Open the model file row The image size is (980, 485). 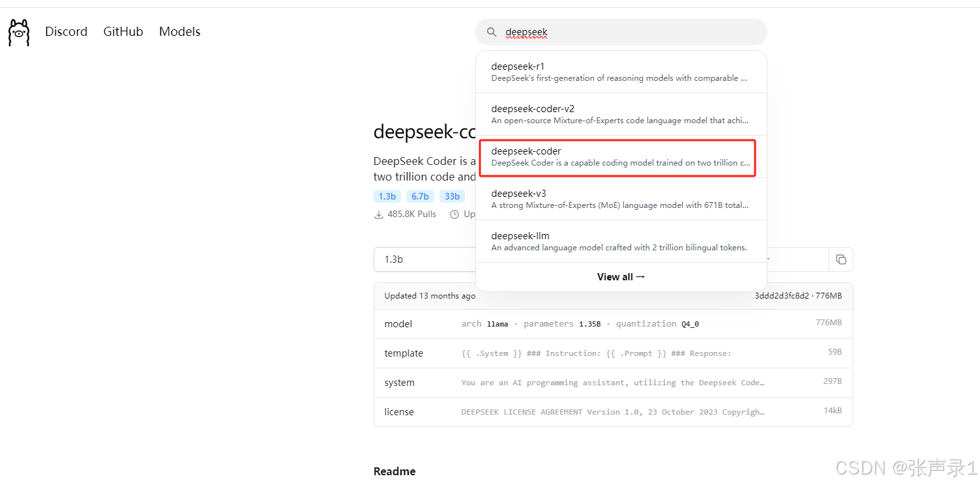(x=613, y=324)
